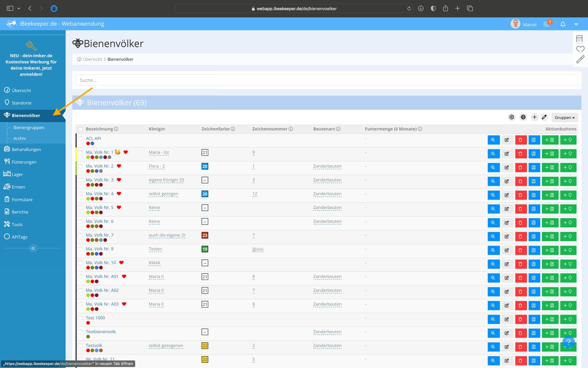Click the blue 20 marking color for Ma. Volk Nr. 2
This screenshot has width=588, height=368.
[205, 166]
